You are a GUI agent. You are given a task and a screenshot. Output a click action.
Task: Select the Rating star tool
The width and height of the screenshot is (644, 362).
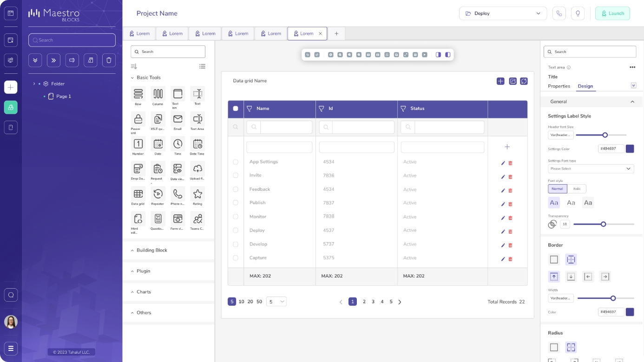[197, 194]
